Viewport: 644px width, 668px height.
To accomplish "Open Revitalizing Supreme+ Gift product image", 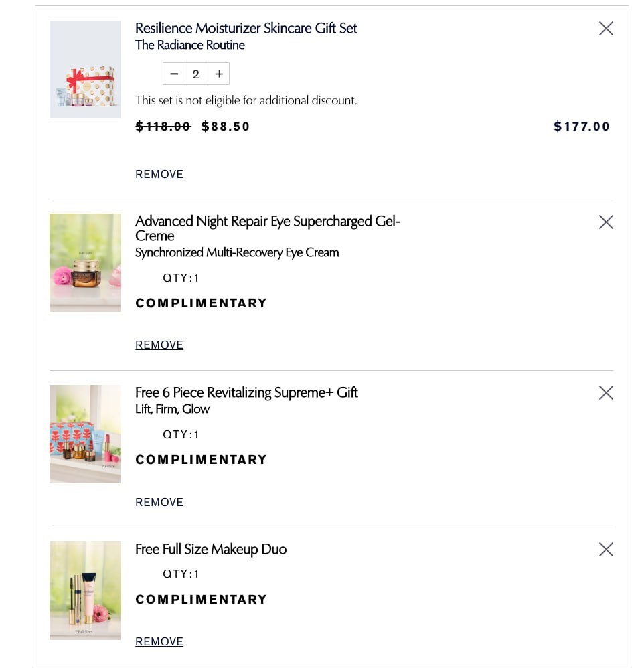I will (x=86, y=434).
